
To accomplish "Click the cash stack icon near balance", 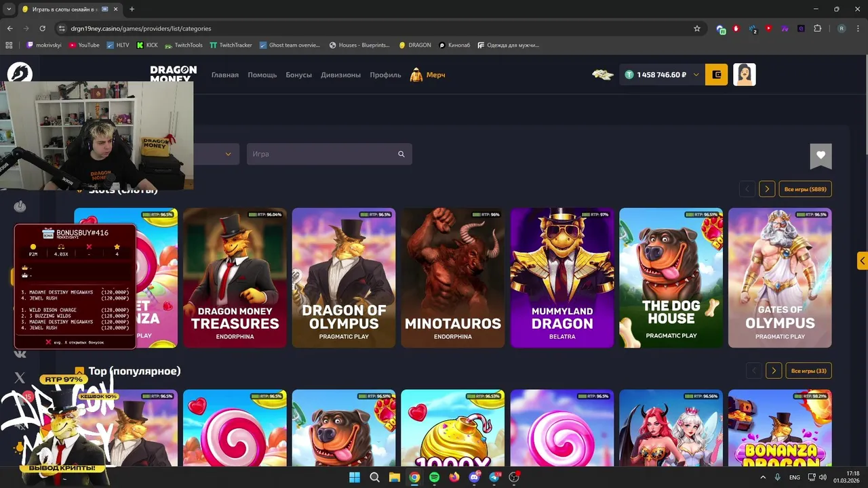I will 603,75.
